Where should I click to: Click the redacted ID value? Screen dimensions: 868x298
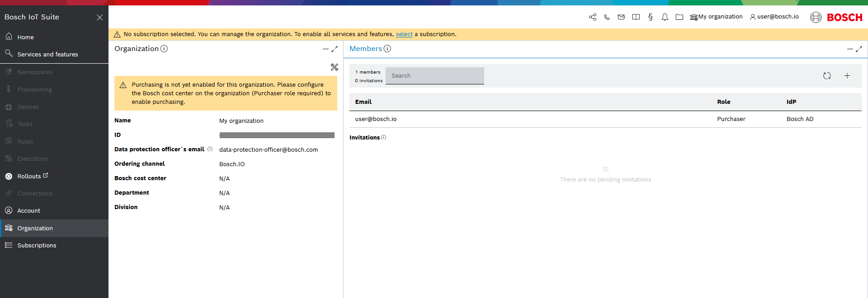click(x=277, y=135)
